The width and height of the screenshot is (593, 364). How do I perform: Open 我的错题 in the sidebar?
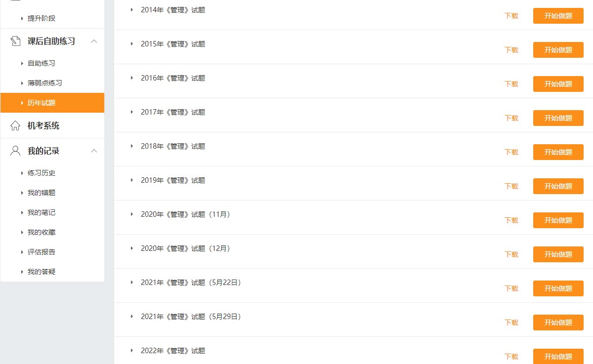point(42,193)
